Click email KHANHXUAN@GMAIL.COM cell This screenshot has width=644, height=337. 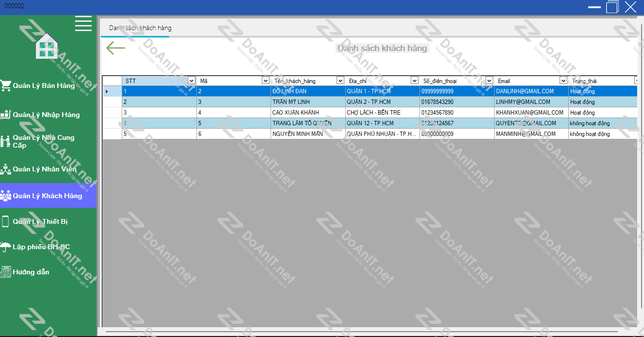pos(531,113)
